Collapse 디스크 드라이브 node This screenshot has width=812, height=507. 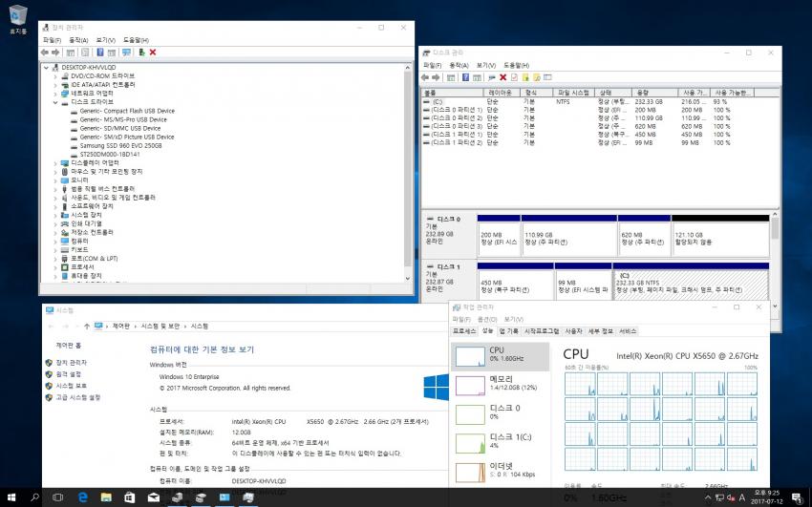55,102
